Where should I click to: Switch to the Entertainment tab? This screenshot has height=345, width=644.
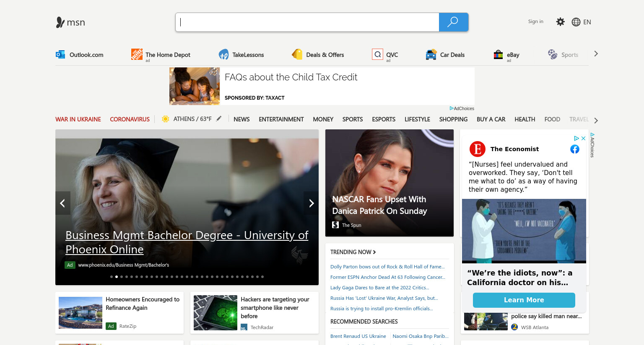point(281,119)
